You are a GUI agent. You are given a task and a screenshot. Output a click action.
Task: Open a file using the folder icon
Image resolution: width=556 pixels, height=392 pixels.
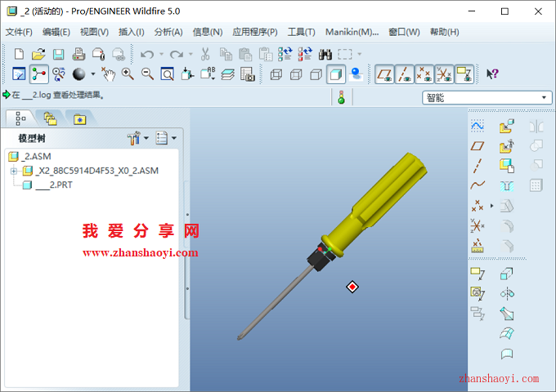38,54
